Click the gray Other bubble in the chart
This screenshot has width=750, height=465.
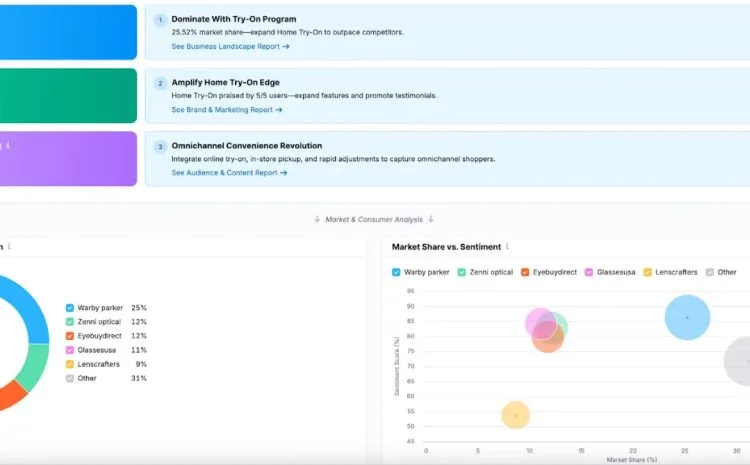(x=739, y=361)
